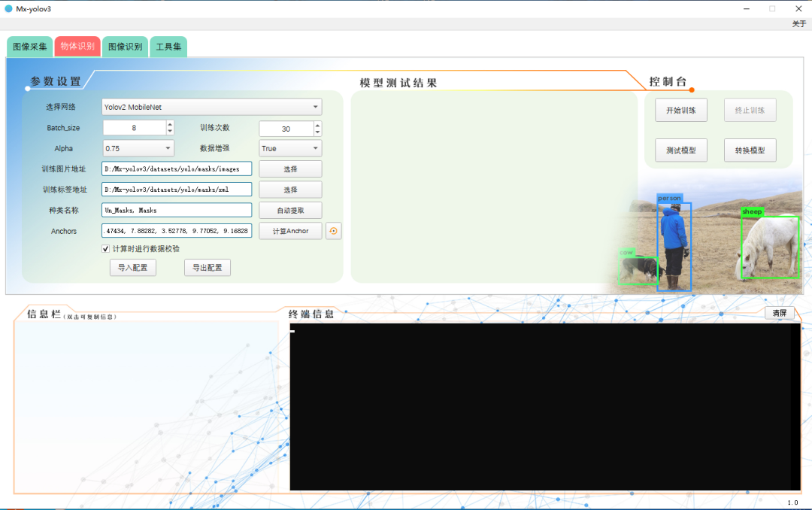Viewport: 812px width, 510px height.
Task: Open the 关于 menu
Action: (x=799, y=24)
